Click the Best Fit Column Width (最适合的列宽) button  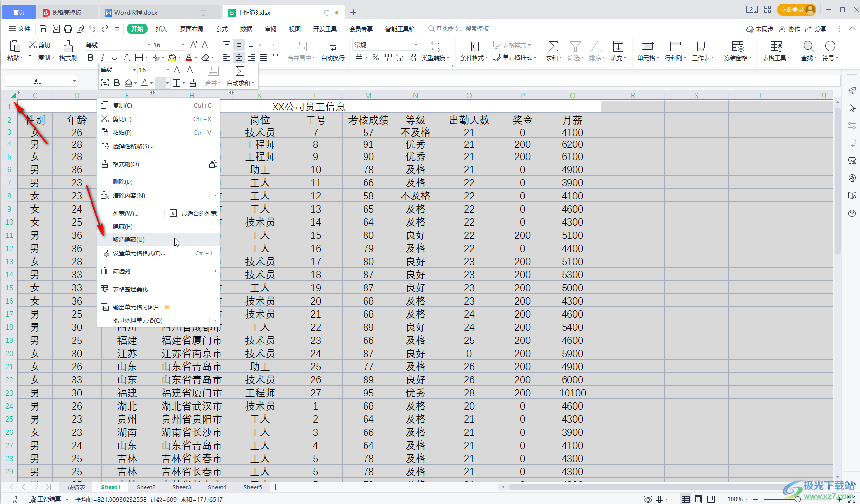[193, 213]
